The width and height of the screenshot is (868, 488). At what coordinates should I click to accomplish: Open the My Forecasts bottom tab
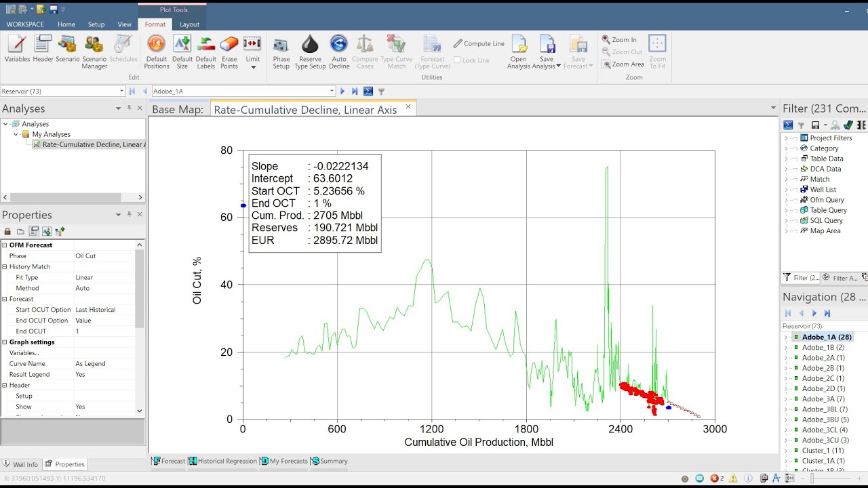coord(284,461)
